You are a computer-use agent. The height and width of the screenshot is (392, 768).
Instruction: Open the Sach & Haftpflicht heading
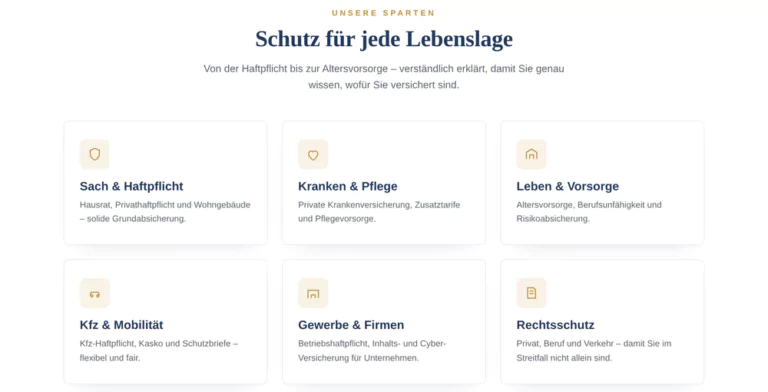pyautogui.click(x=131, y=186)
